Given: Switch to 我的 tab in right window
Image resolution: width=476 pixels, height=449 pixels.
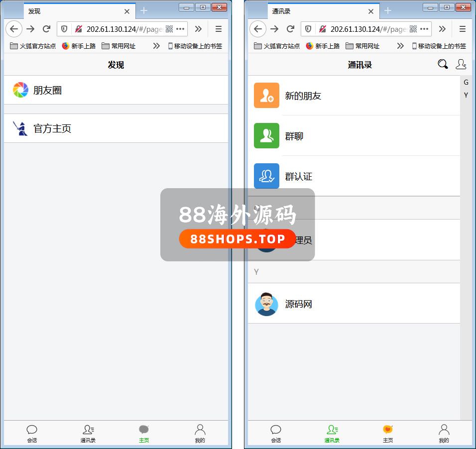Looking at the screenshot, I should (x=444, y=433).
